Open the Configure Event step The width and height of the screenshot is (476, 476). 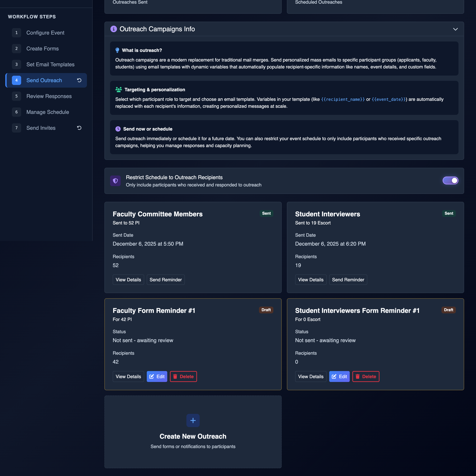tap(45, 33)
